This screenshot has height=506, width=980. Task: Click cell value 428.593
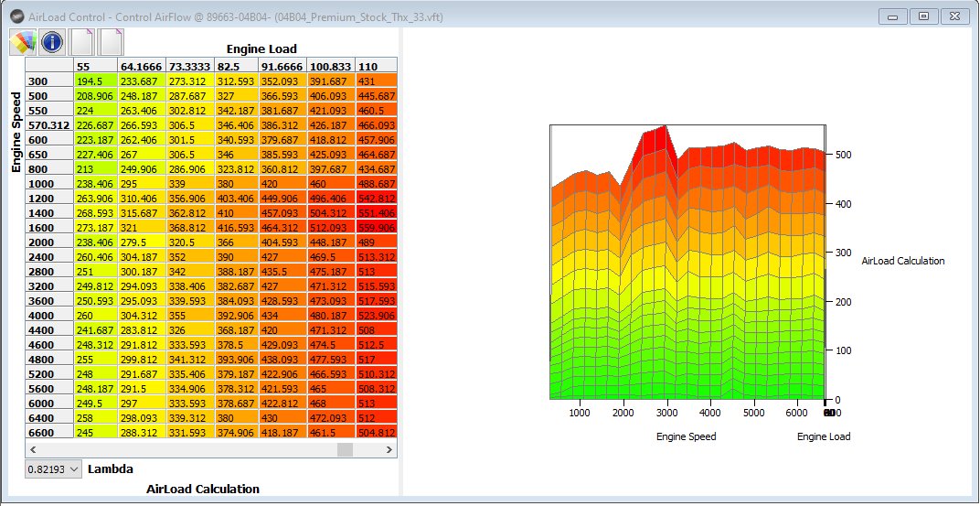point(283,301)
